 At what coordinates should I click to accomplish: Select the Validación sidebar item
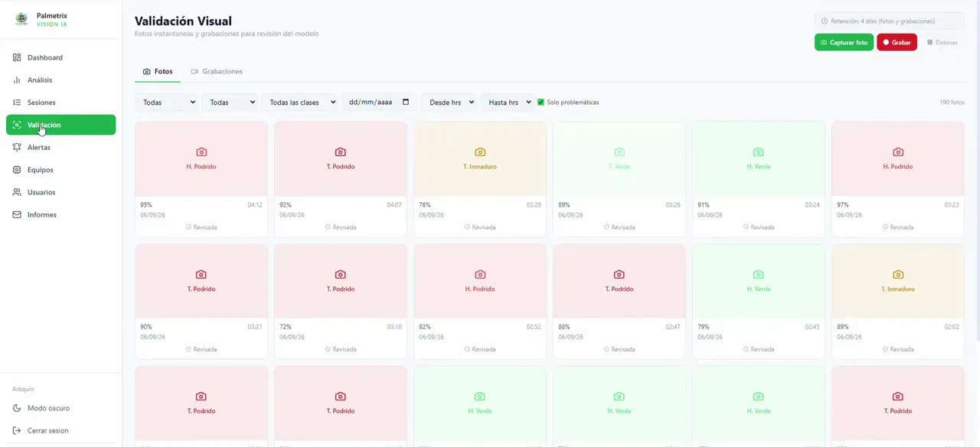pyautogui.click(x=60, y=125)
